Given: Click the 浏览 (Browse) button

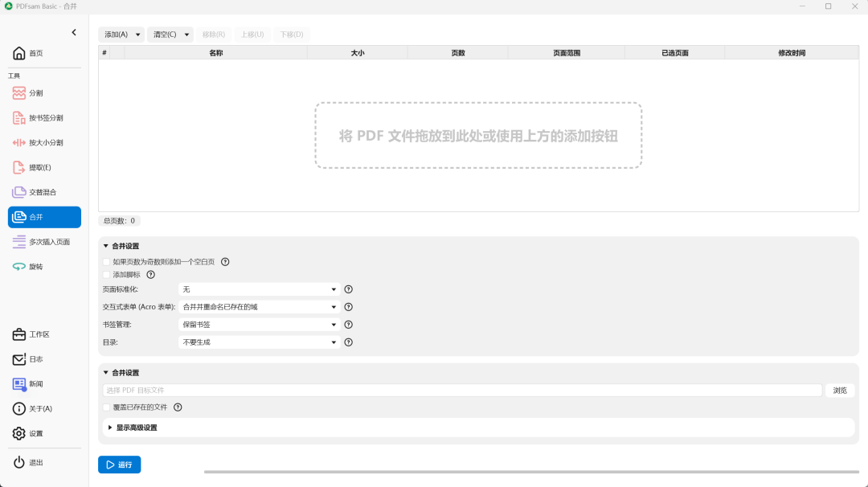Looking at the screenshot, I should click(839, 390).
